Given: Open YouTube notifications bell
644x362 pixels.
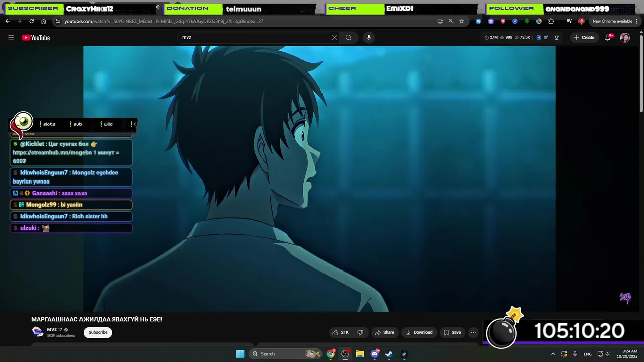Looking at the screenshot, I should [x=608, y=38].
